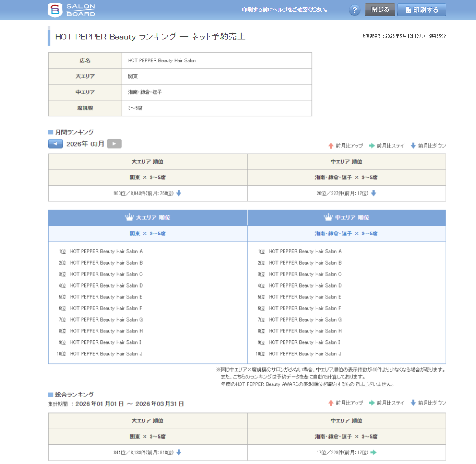Click the blue down arrow in monthly legend
The height and width of the screenshot is (464, 476).
413,146
